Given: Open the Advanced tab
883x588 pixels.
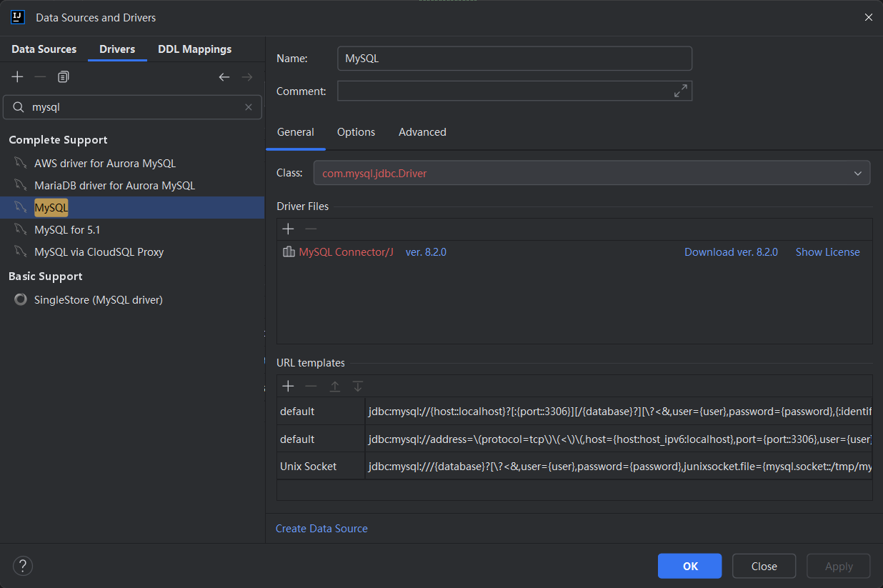Looking at the screenshot, I should [x=422, y=132].
